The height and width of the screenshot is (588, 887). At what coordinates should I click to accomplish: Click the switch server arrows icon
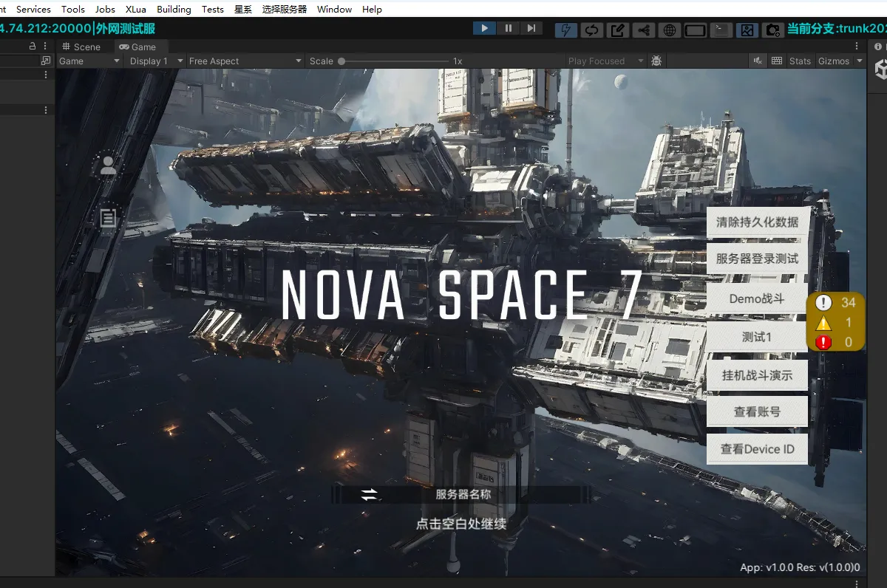point(369,494)
